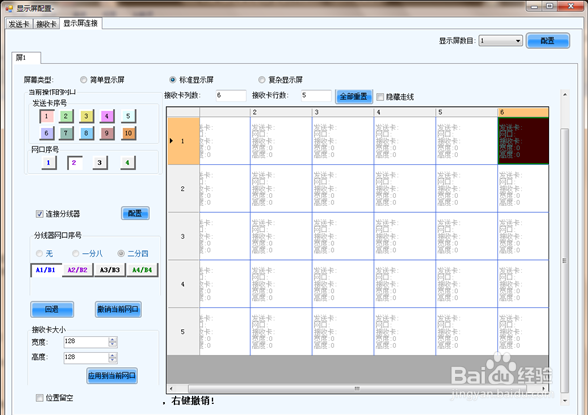Select grid row header 1
Screen dimensions: 588x415
(183, 141)
